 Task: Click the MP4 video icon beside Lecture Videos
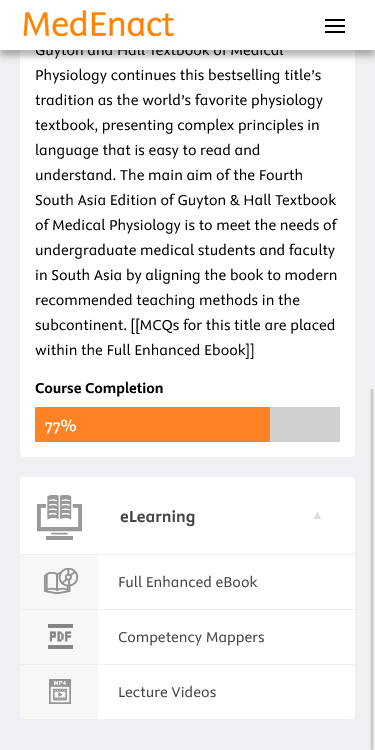[x=60, y=692]
